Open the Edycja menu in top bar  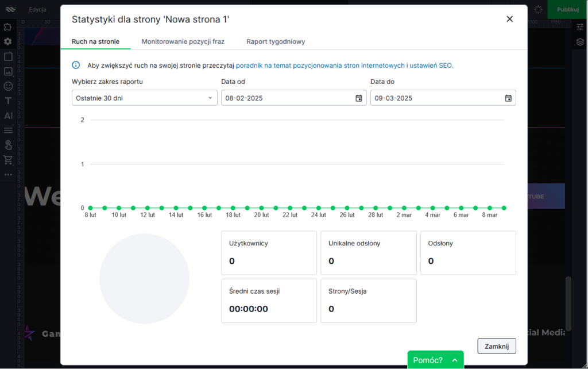click(37, 9)
